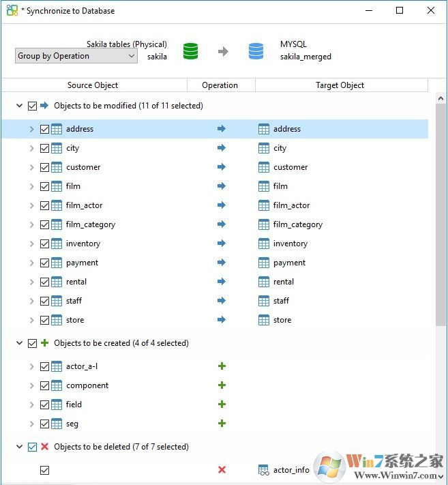Image resolution: width=448 pixels, height=485 pixels.
Task: Open the Group by Operation dropdown
Action: point(76,56)
